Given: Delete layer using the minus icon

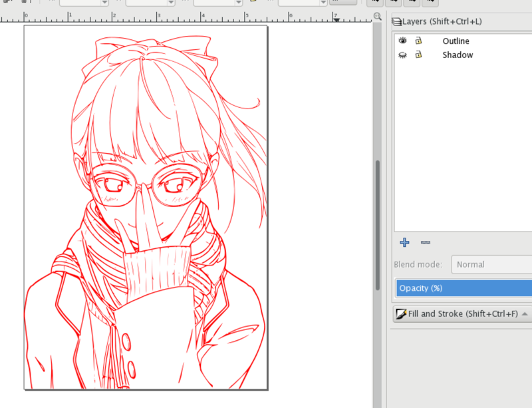Looking at the screenshot, I should [426, 242].
